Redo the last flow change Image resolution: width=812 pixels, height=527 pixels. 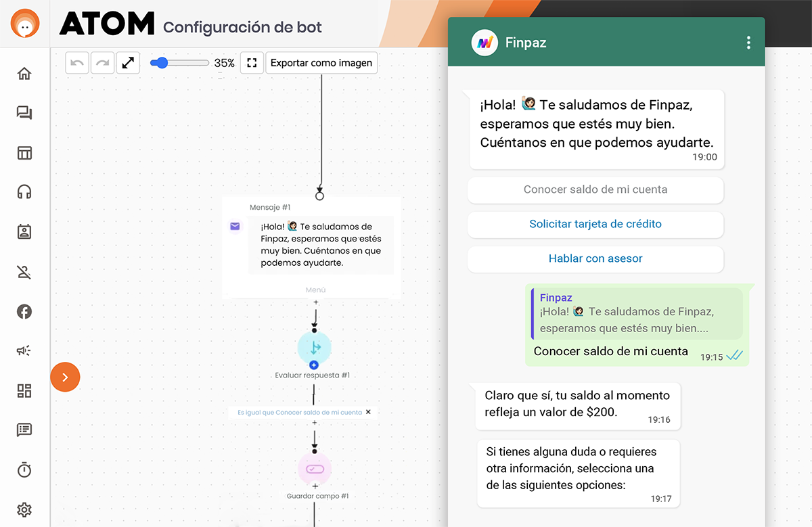point(102,63)
